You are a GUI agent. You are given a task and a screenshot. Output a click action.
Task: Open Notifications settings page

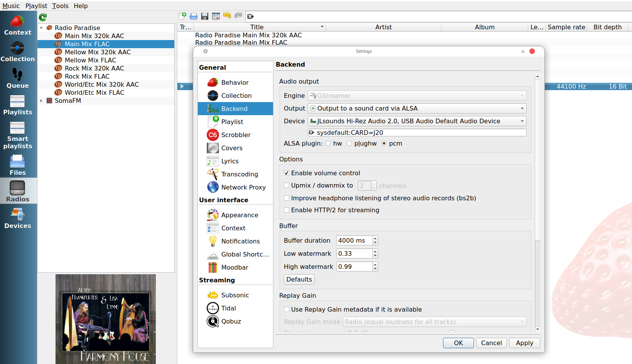[235, 241]
